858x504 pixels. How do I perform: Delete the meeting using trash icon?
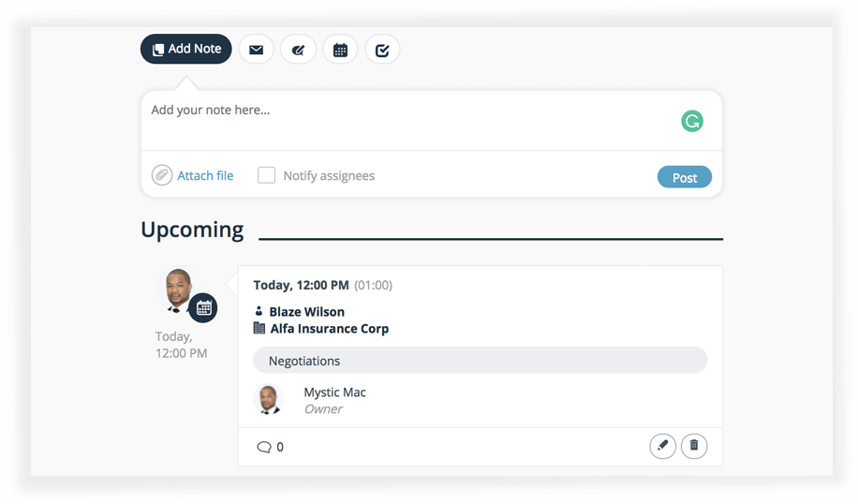pyautogui.click(x=694, y=446)
